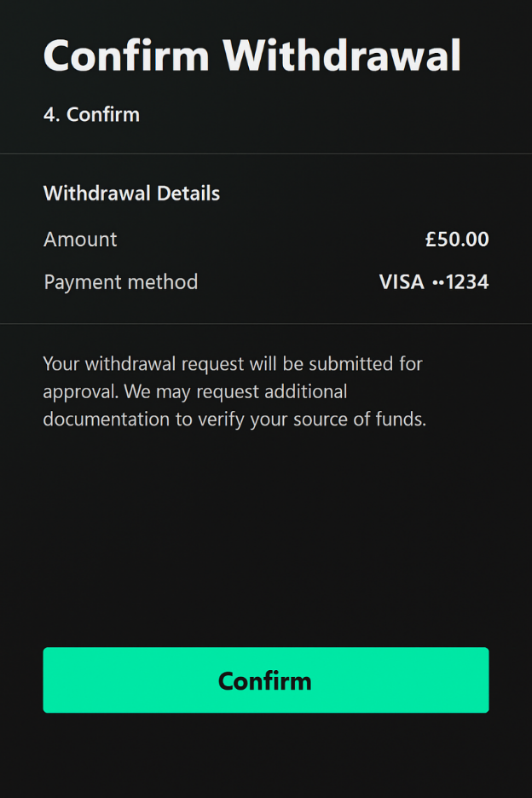Select the word 'Withdrawal' in the main title
Image resolution: width=532 pixels, height=798 pixels.
(342, 55)
